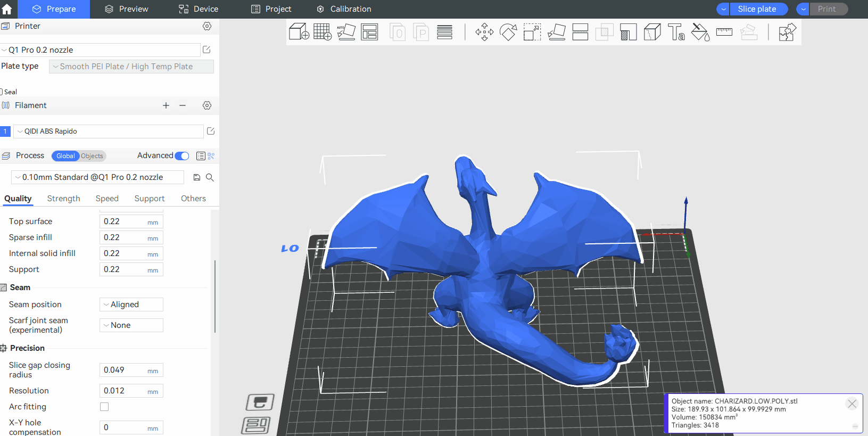
Task: Select the Scale tool
Action: pyautogui.click(x=532, y=32)
